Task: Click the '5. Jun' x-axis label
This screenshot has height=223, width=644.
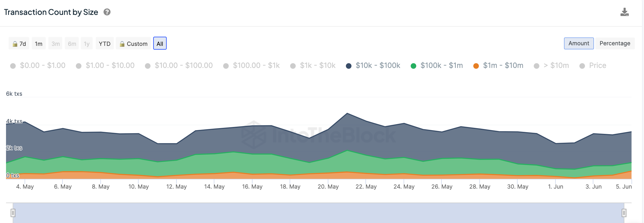Action: click(624, 187)
